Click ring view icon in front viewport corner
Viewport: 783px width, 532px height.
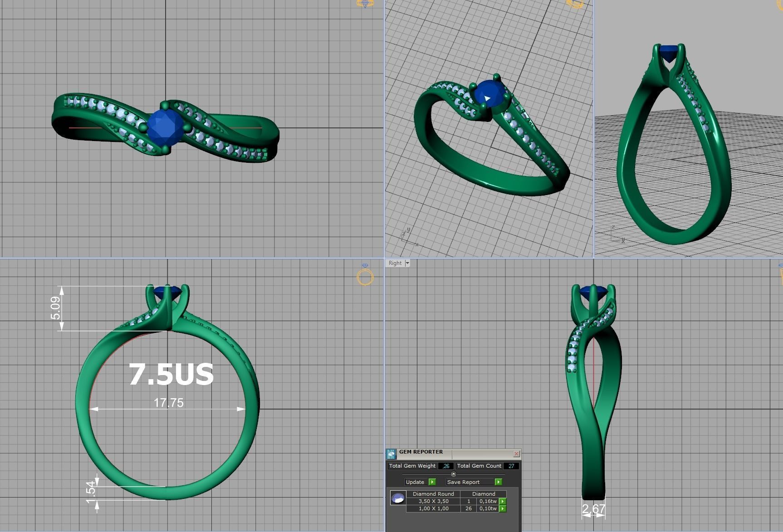click(365, 274)
